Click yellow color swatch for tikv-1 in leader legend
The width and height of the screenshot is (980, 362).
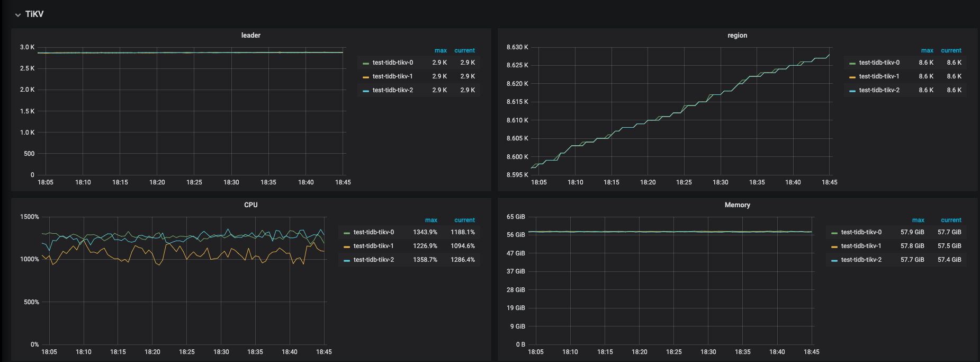coord(365,77)
